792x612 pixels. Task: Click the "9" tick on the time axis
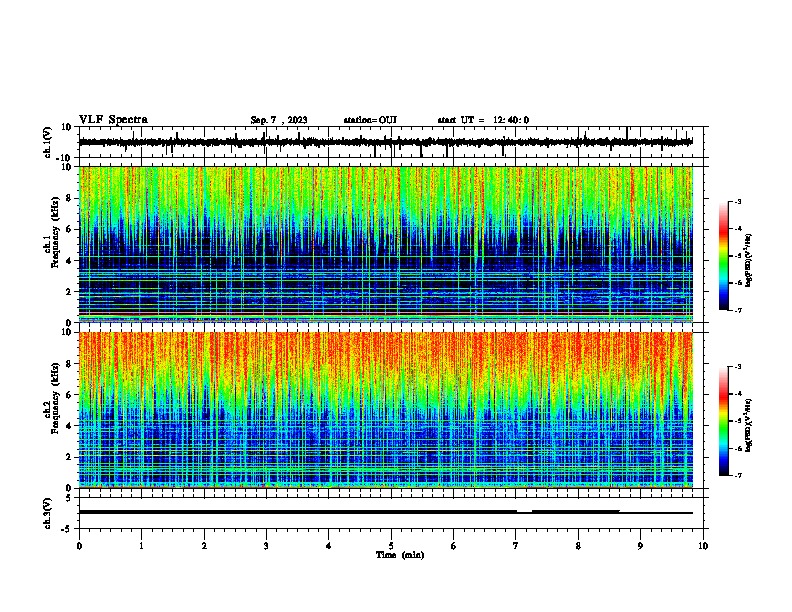640,546
